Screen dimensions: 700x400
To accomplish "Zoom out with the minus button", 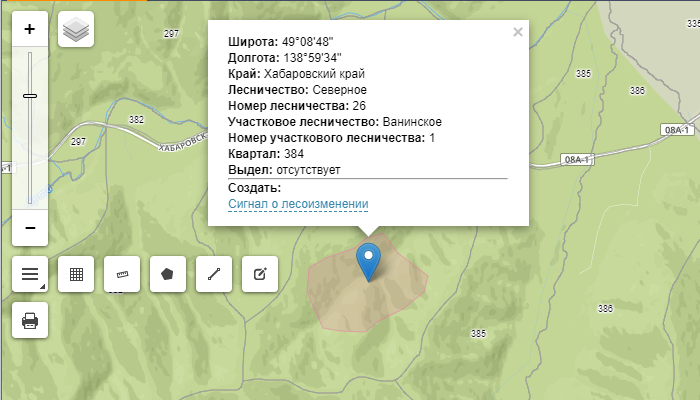I will (30, 228).
